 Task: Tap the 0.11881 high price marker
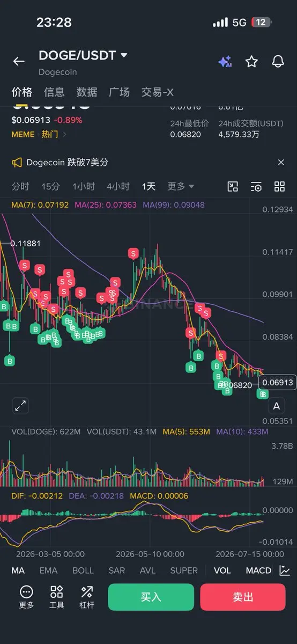click(x=26, y=243)
